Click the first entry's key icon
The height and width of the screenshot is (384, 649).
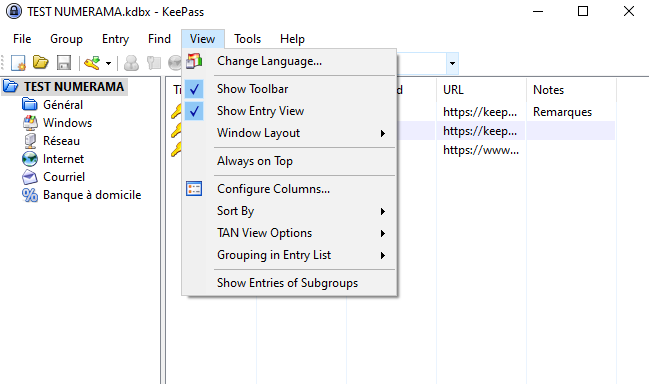(x=176, y=112)
